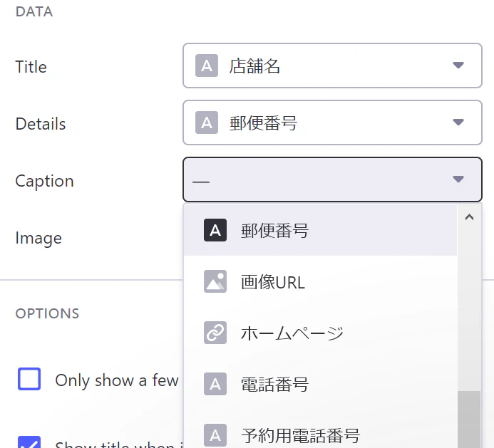The height and width of the screenshot is (448, 494).
Task: Collapse the Caption dropdown showing a dash
Action: click(x=332, y=179)
